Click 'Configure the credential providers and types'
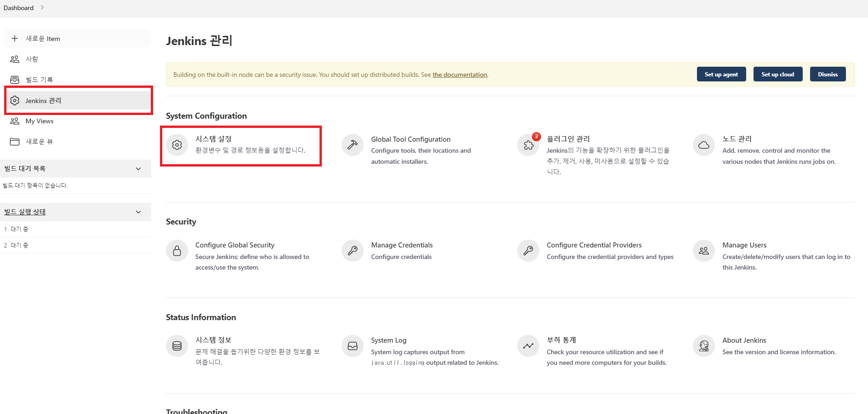 click(610, 257)
